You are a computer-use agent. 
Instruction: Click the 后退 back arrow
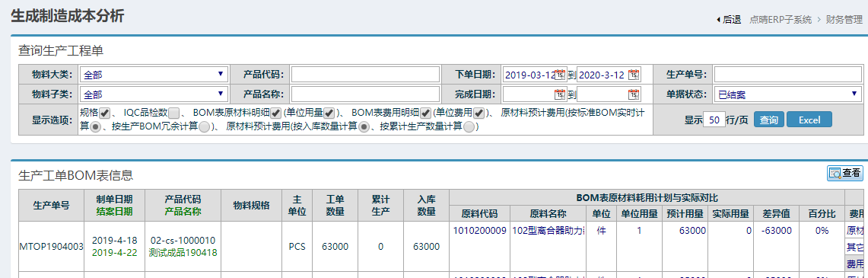click(x=729, y=20)
